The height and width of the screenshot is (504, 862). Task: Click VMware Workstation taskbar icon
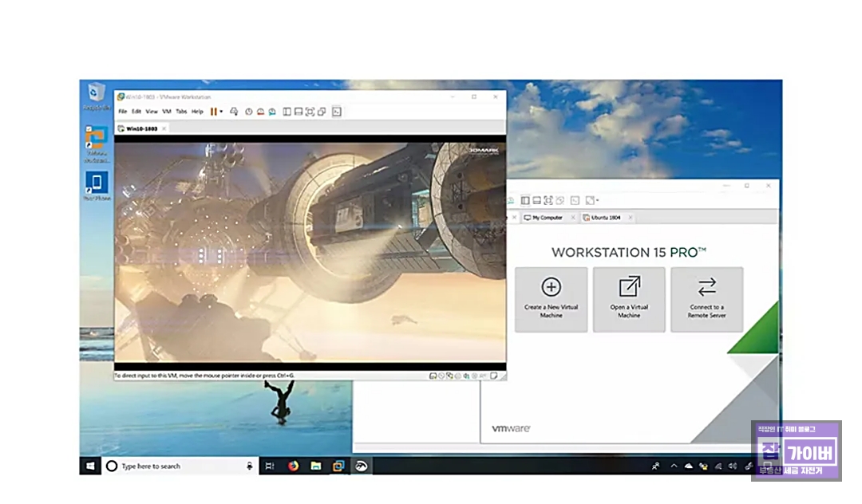pyautogui.click(x=338, y=466)
